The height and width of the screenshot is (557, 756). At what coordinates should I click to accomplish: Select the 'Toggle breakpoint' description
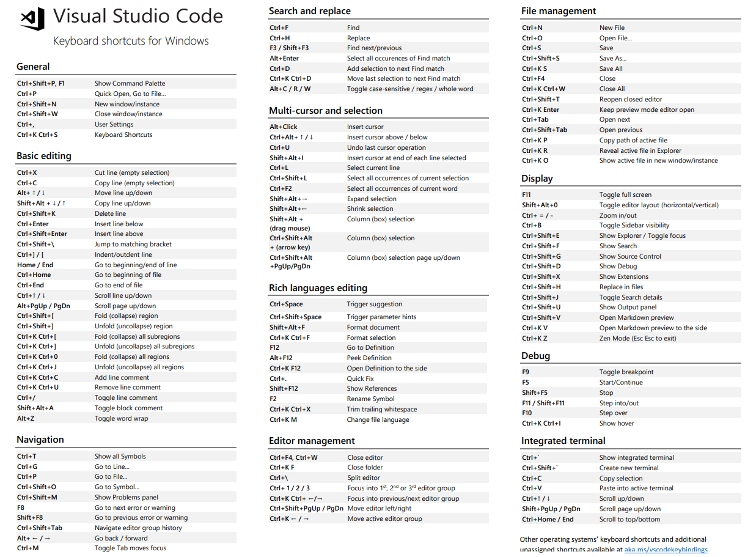coord(626,372)
